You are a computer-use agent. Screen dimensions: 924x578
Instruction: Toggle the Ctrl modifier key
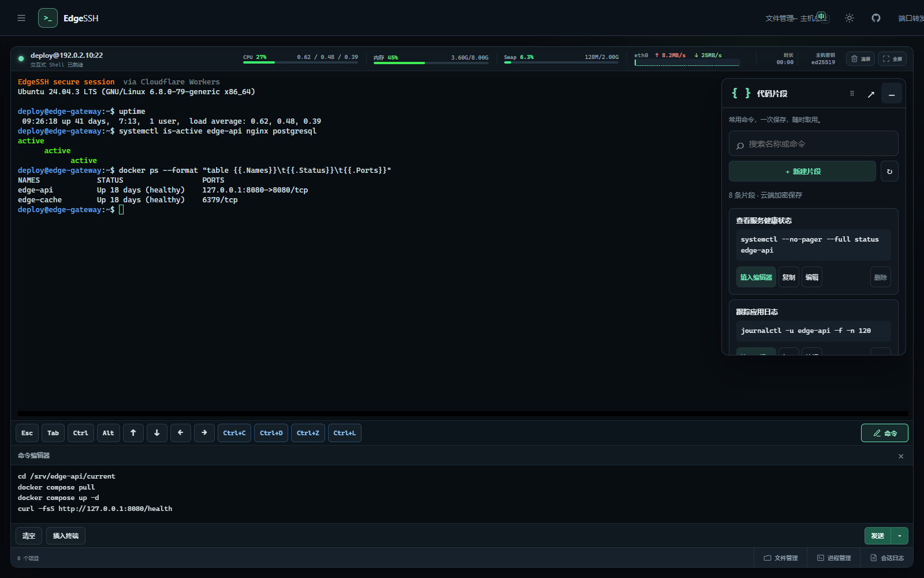(81, 433)
